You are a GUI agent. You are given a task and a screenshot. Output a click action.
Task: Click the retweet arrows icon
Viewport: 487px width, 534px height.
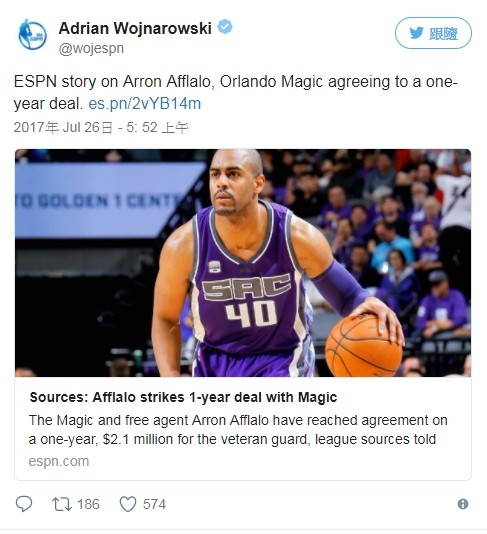pos(62,504)
